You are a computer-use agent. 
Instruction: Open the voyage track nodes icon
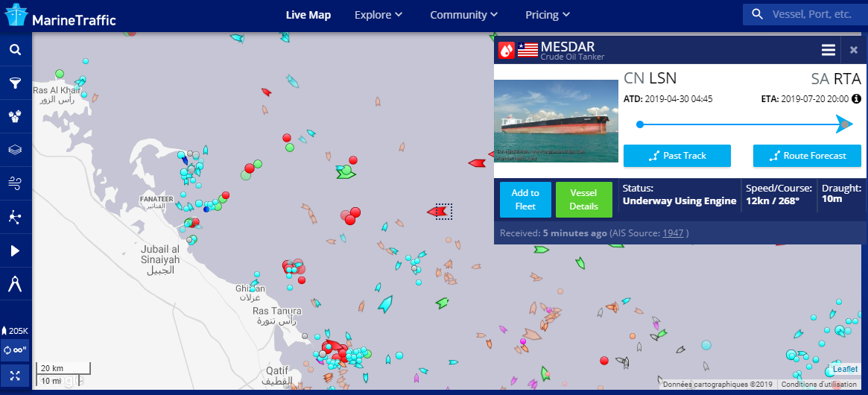tap(15, 217)
